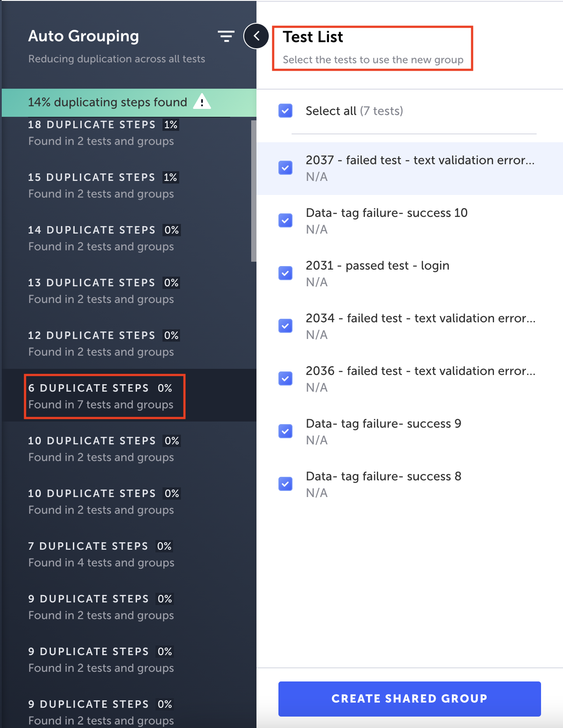
Task: Uncheck the 2034 failed test checkbox
Action: (x=285, y=326)
